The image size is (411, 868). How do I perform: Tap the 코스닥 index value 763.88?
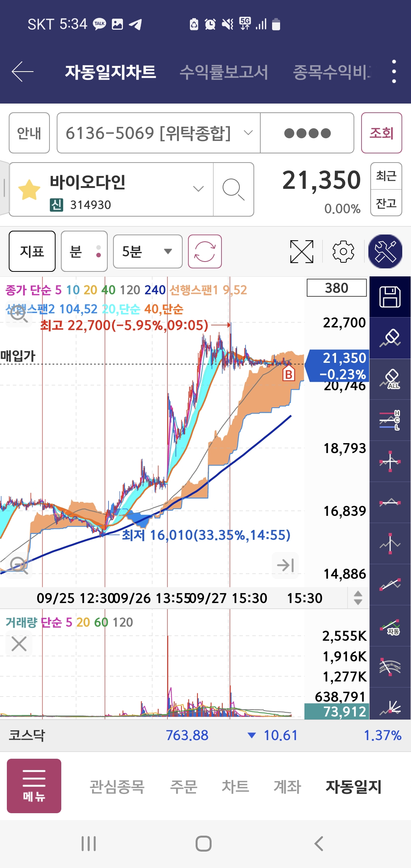(187, 735)
